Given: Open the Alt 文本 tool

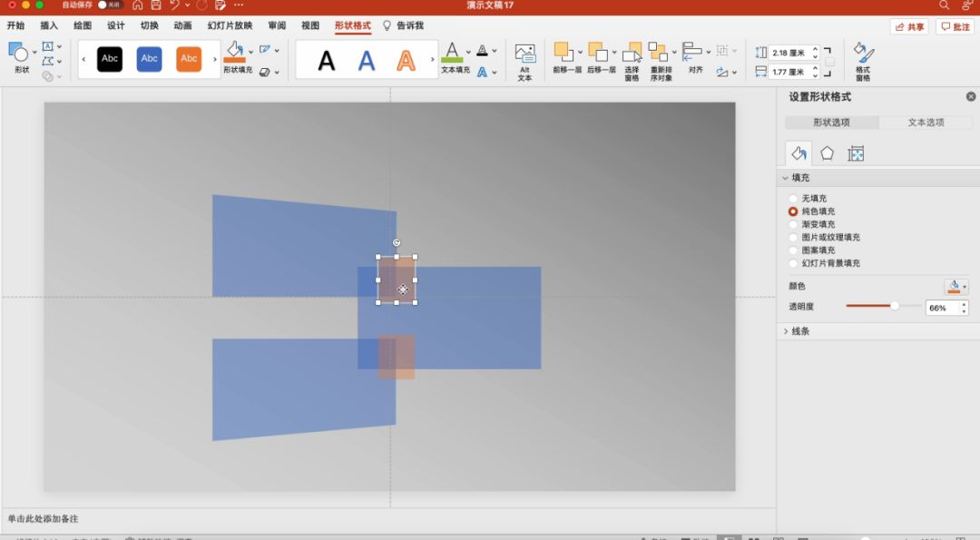Looking at the screenshot, I should (525, 61).
